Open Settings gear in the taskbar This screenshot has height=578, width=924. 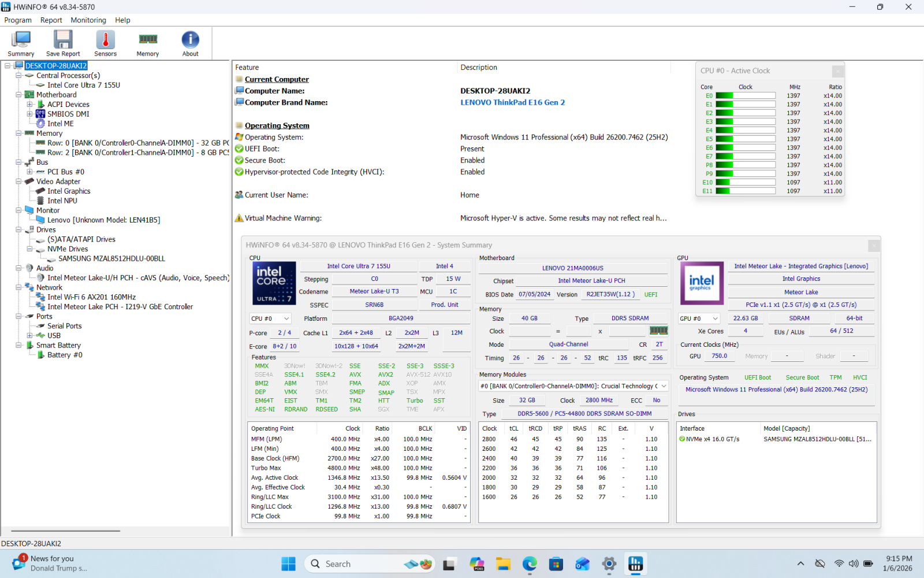(609, 564)
